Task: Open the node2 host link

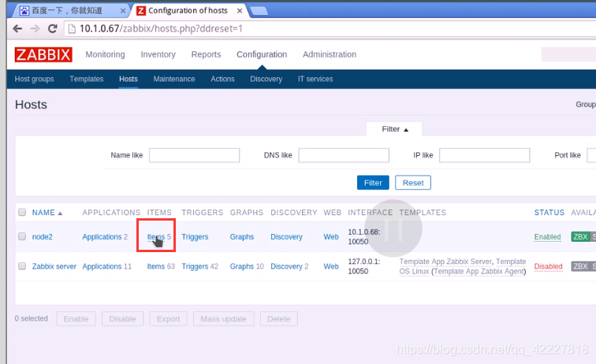Action: (x=43, y=236)
